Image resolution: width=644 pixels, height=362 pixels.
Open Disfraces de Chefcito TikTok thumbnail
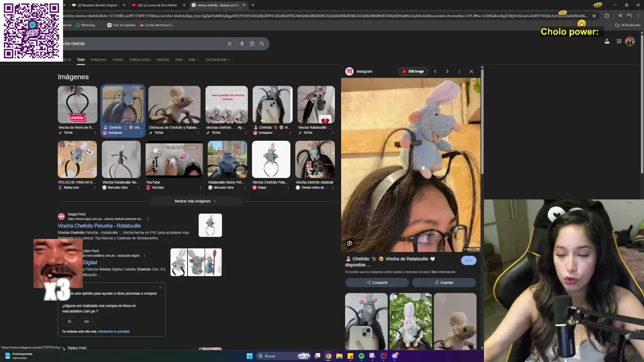pyautogui.click(x=174, y=105)
